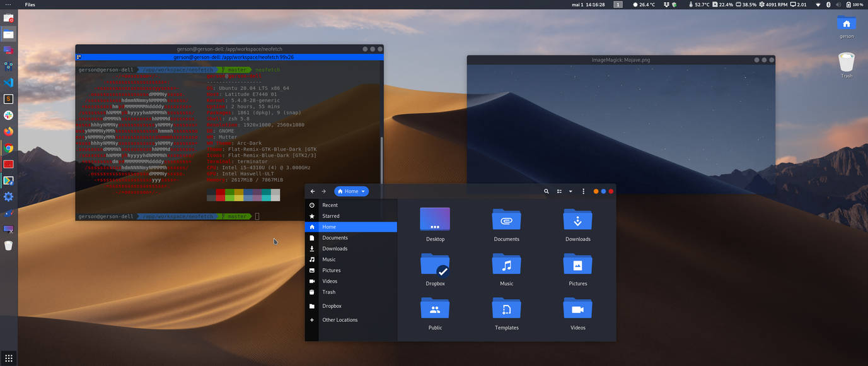Viewport: 868px width, 366px height.
Task: Open Firefox from the dock
Action: pos(9,131)
